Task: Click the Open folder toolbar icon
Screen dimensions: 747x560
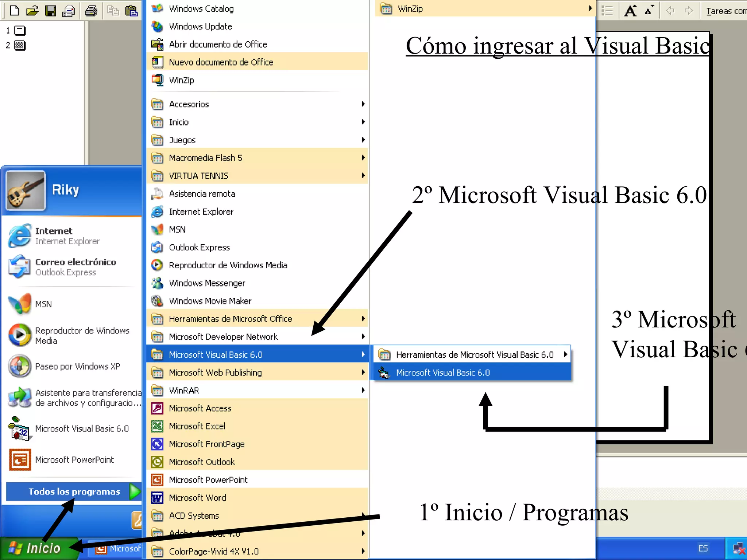Action: pos(32,11)
